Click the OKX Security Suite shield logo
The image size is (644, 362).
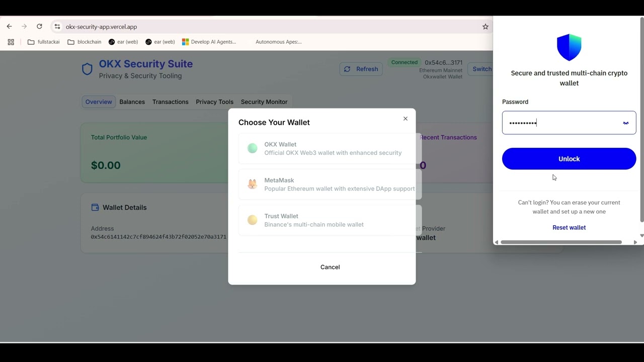[x=87, y=69]
